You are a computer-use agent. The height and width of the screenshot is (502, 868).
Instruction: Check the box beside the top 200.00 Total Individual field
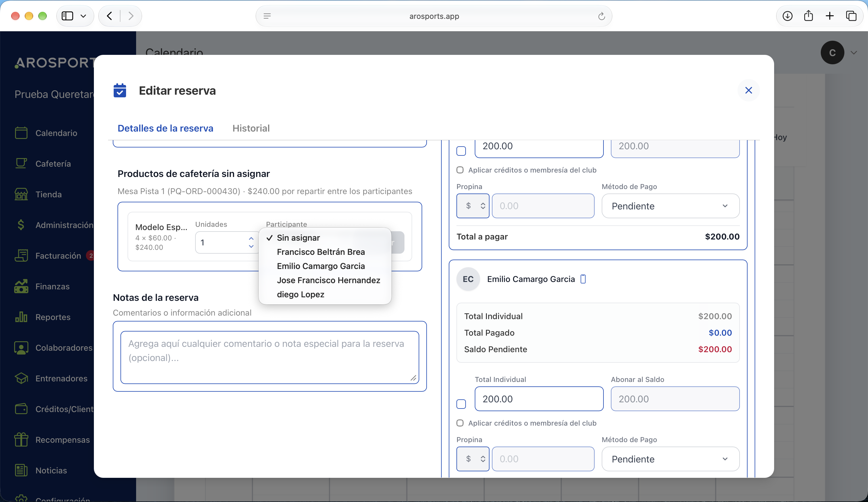[461, 151]
